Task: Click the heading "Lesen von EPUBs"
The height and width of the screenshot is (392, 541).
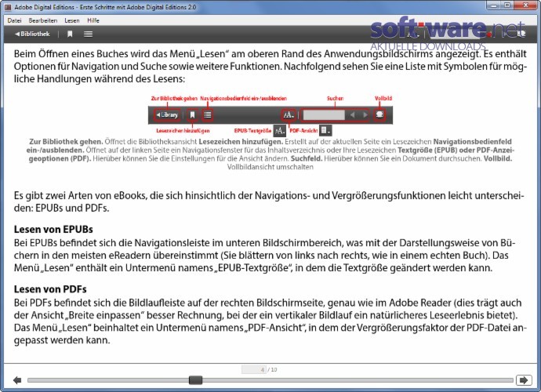Action: pos(53,230)
